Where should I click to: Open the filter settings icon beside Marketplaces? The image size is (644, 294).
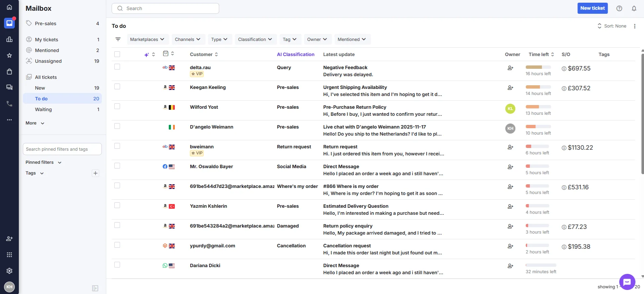click(x=118, y=39)
